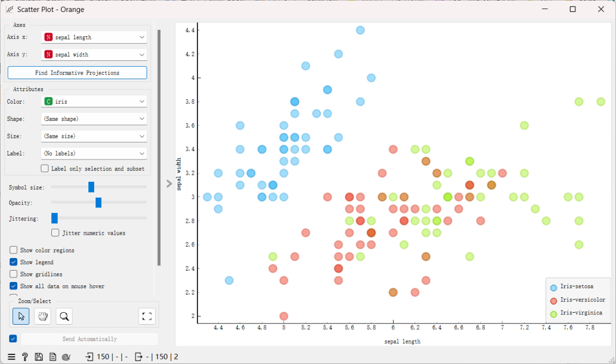This screenshot has width=616, height=364.
Task: Enable Jitter numeric values checkbox
Action: click(55, 232)
